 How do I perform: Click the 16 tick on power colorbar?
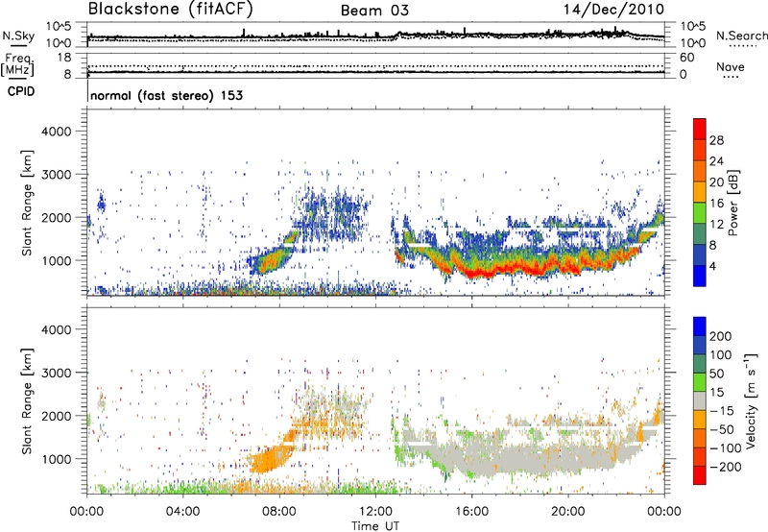click(716, 204)
